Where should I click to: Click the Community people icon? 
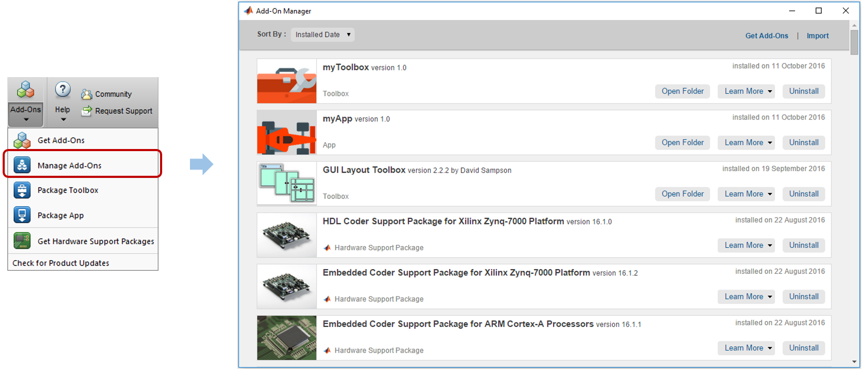[x=87, y=94]
